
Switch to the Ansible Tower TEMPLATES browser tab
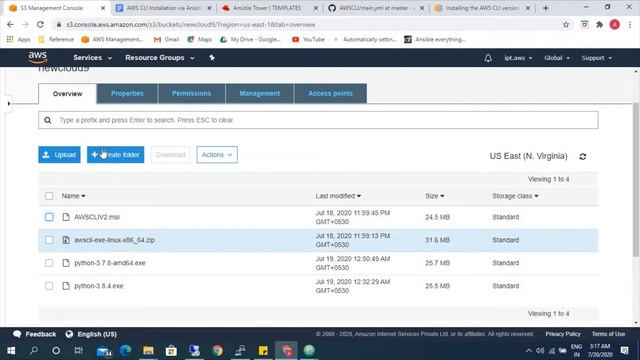(269, 8)
